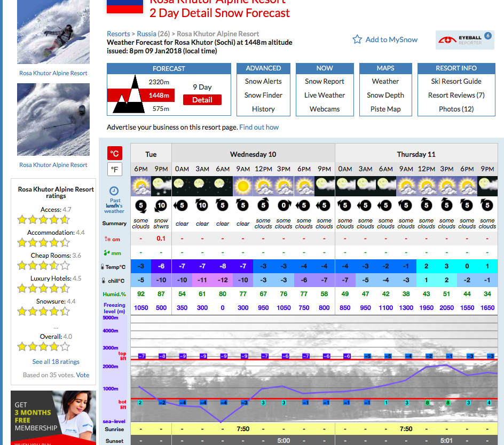The height and width of the screenshot is (445, 504).
Task: Go to the Russia (26) breadcrumb link
Action: 153,34
